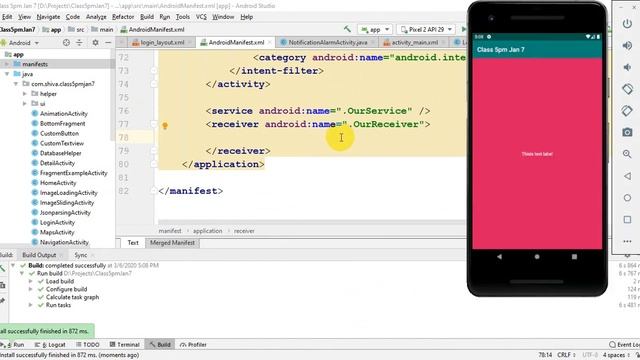The width and height of the screenshot is (640, 360).
Task: Close the AndroidManifest.xml tab
Action: (x=269, y=42)
